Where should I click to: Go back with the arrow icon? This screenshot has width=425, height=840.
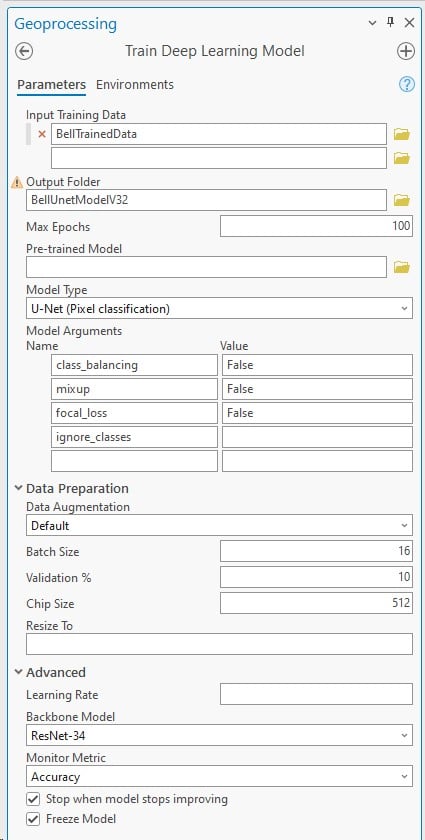coord(25,51)
